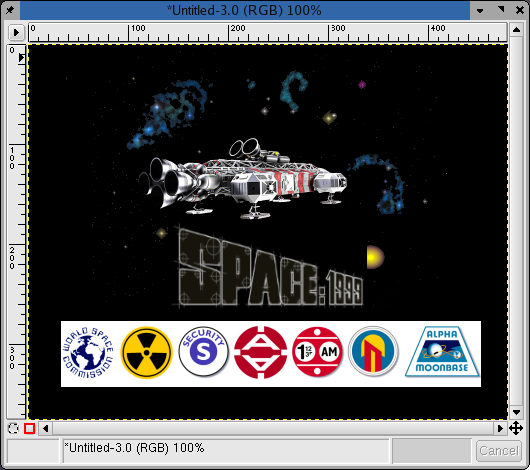This screenshot has height=470, width=530.
Task: Click the SPACE: 1999 title text
Action: click(x=269, y=267)
